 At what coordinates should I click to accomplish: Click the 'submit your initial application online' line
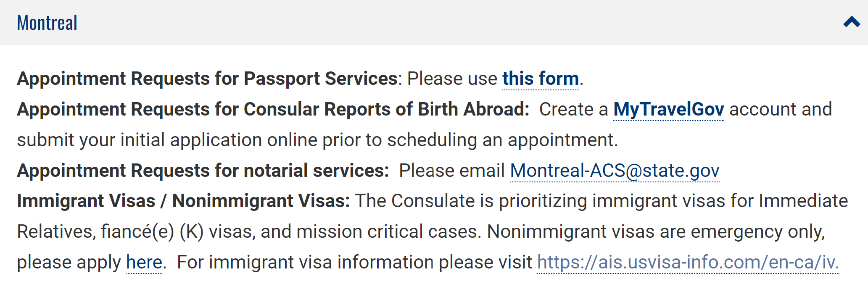[x=317, y=140]
